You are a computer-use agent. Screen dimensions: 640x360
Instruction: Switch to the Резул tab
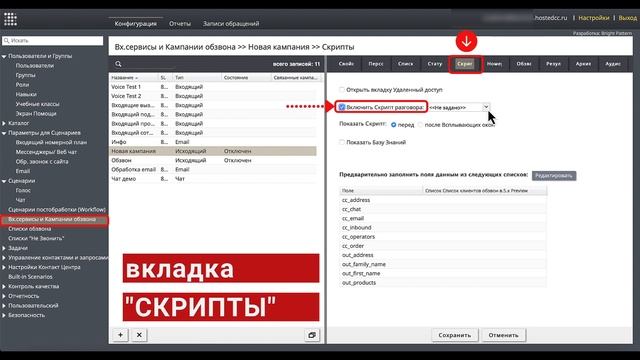point(553,64)
